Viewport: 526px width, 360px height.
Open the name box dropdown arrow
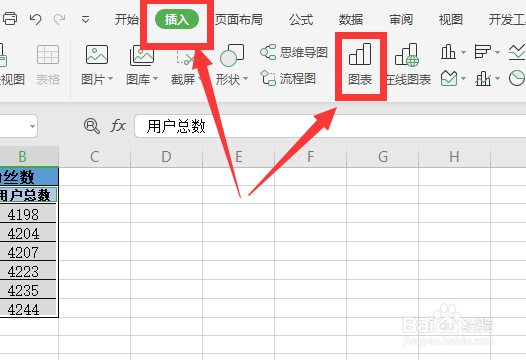pos(32,126)
